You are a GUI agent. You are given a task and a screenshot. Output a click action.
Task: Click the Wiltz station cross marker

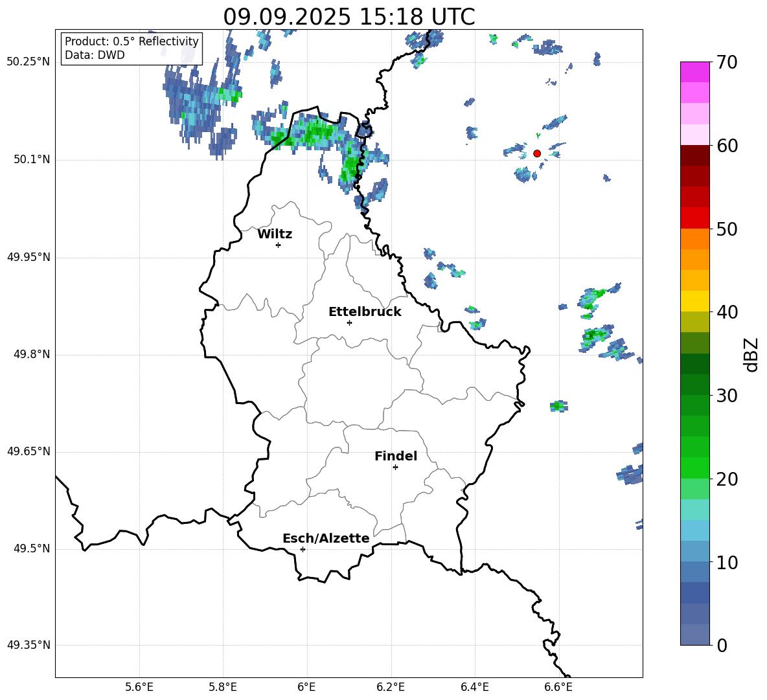tap(279, 245)
